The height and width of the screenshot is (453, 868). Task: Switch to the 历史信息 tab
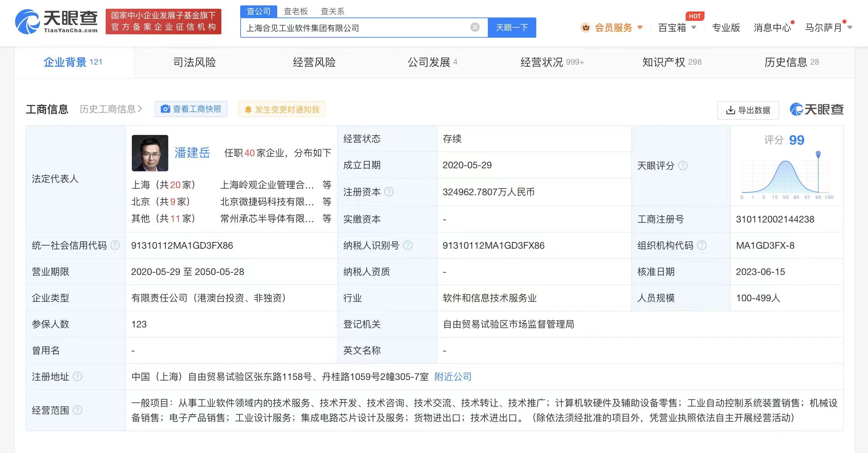coord(792,62)
